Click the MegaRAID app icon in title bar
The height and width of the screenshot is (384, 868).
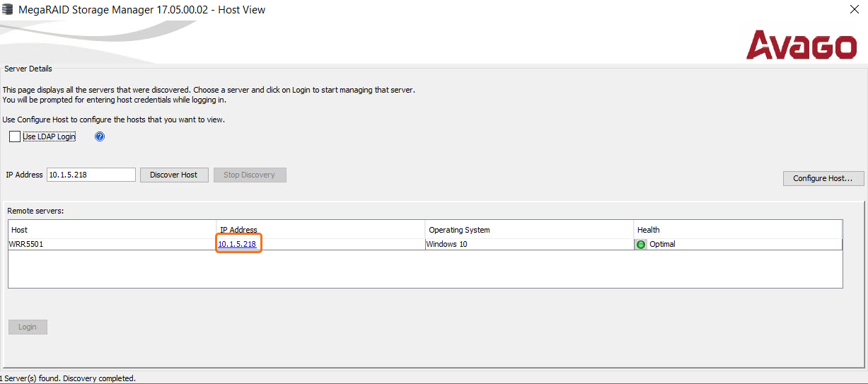(x=7, y=9)
